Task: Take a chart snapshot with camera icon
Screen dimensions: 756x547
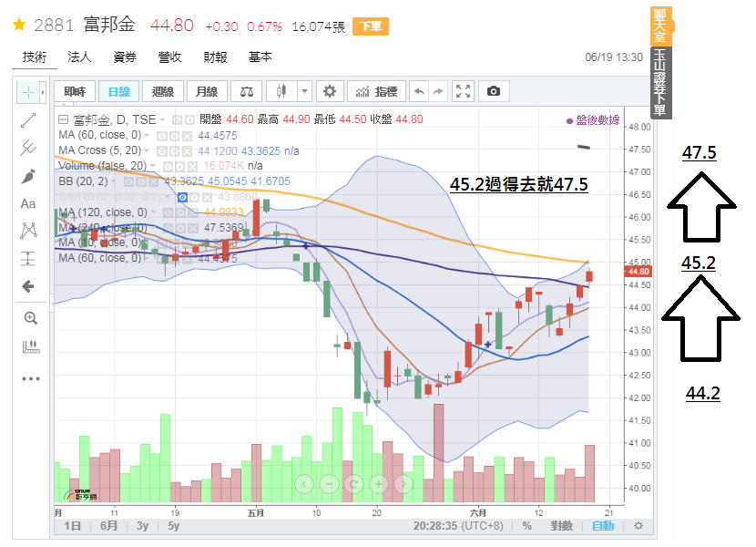Action: click(494, 91)
